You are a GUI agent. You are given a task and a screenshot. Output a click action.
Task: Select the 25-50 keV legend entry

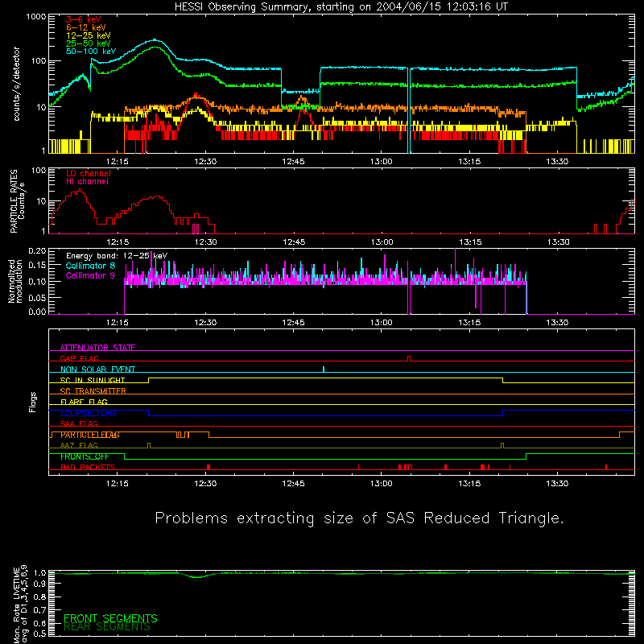click(x=89, y=43)
